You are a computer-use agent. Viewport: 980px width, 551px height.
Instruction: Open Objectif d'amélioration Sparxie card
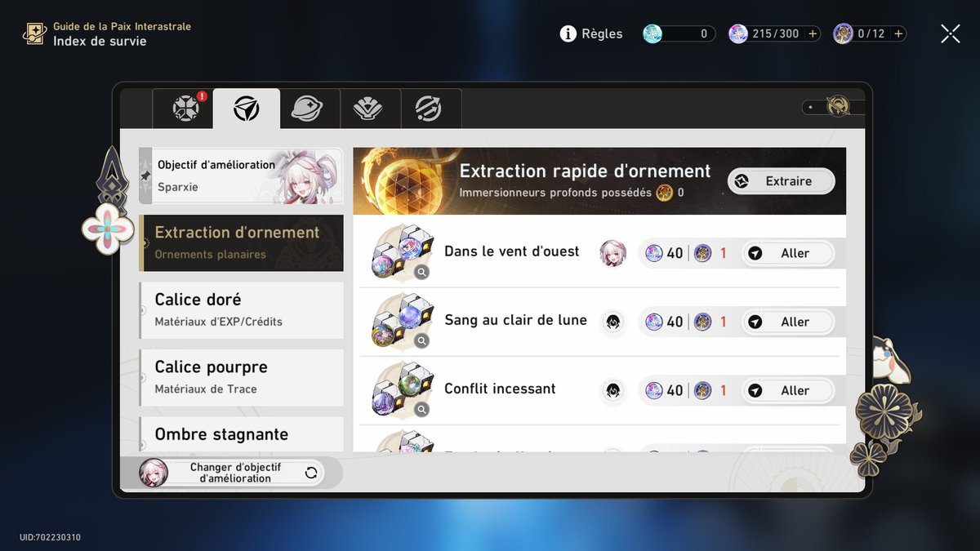241,176
